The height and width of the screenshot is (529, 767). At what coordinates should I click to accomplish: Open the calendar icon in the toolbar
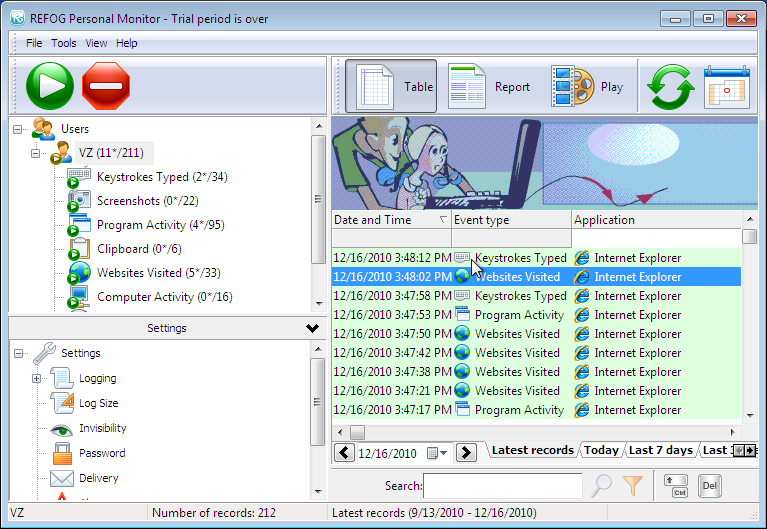coord(727,87)
